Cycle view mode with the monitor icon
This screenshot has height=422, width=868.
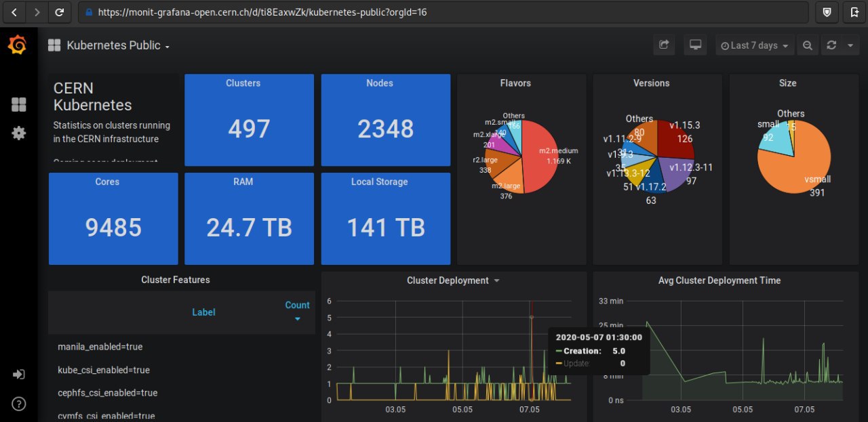(695, 45)
